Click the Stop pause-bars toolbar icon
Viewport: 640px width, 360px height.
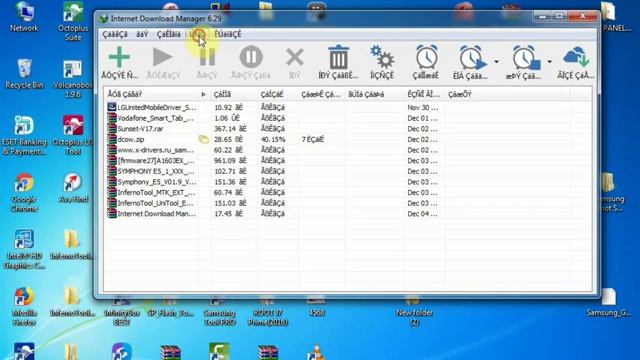click(207, 57)
